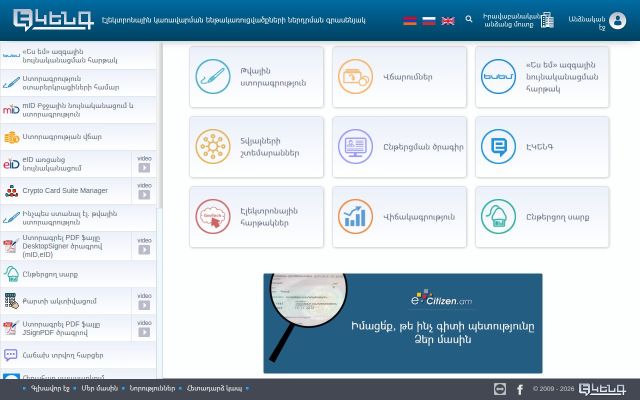Viewport: 640px width, 400px height.
Task: Select sidebar Ստորագրություն օտարերկրացիների համար
Action: click(x=78, y=83)
